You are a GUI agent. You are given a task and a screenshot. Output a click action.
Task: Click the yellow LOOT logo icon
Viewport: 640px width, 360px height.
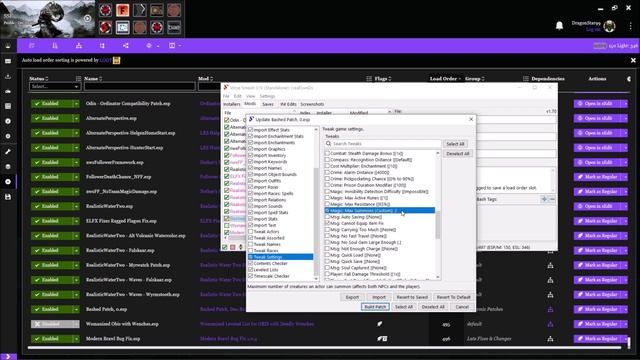click(117, 60)
